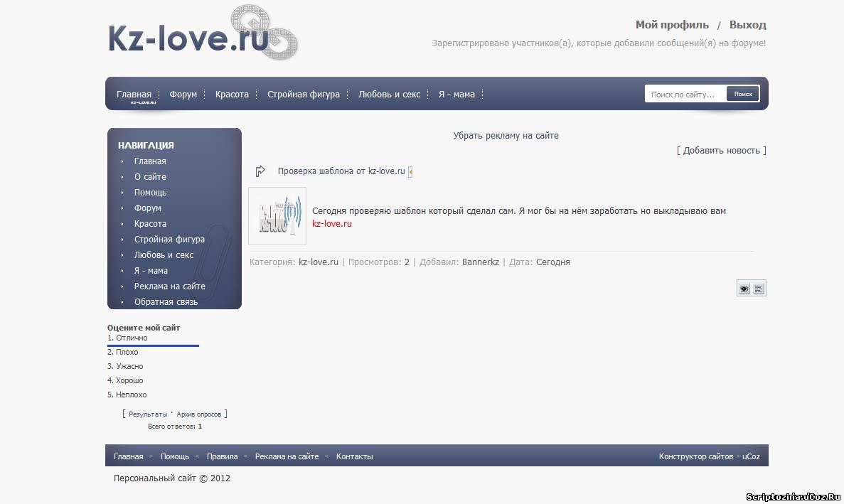
Task: Open Главная in sidebar navigation
Action: 150,161
